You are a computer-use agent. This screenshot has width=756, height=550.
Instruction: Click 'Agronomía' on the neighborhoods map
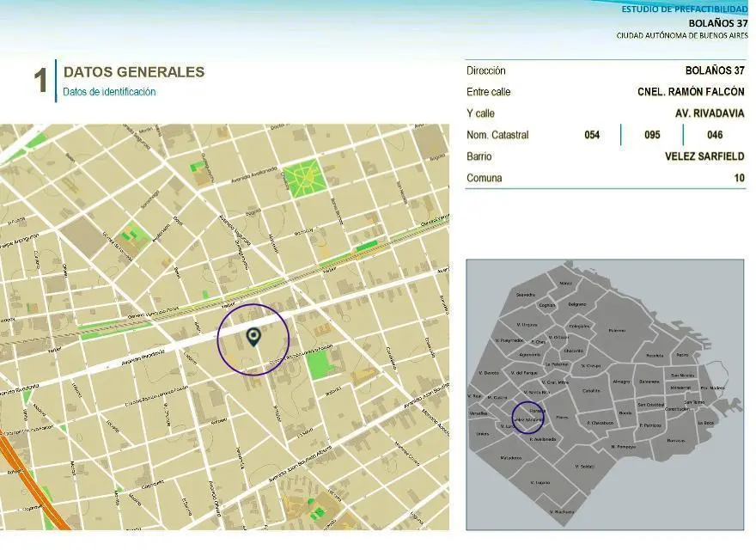(529, 355)
